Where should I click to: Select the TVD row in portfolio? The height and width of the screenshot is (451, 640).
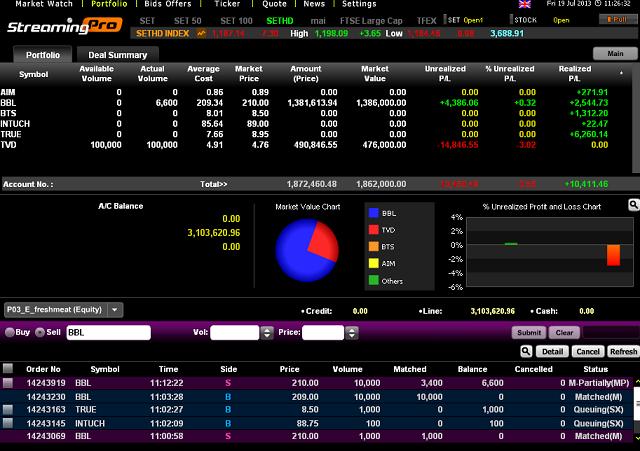point(316,145)
